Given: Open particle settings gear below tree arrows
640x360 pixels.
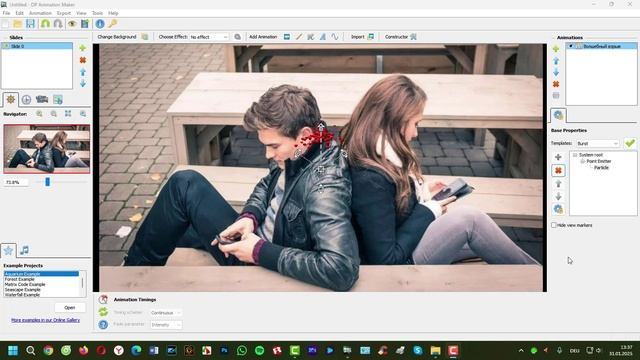Looking at the screenshot, I should click(558, 209).
